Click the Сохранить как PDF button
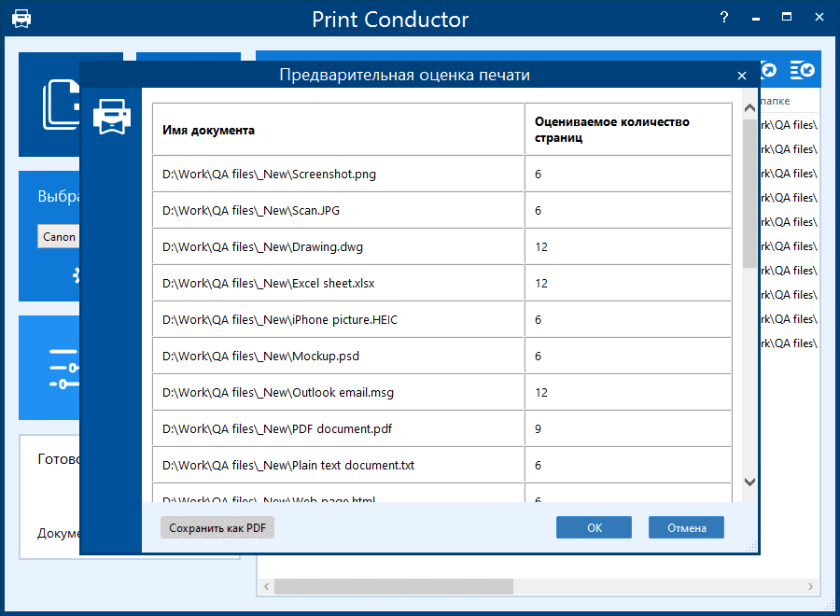This screenshot has width=840, height=616. 217,527
